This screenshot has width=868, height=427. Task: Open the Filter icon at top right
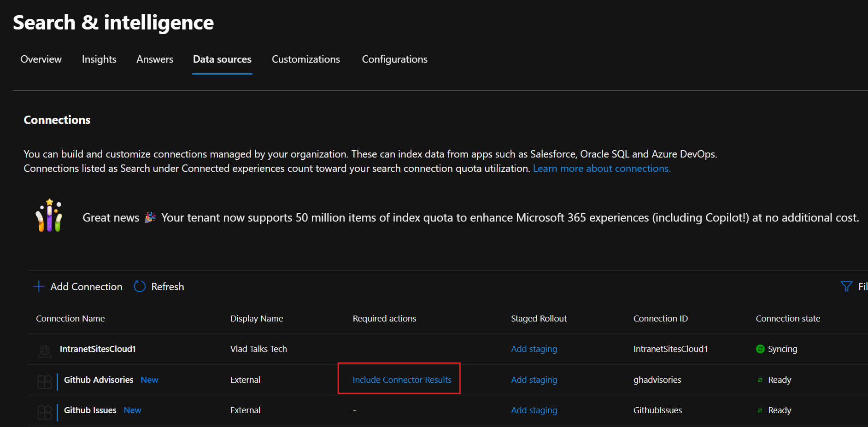(846, 286)
